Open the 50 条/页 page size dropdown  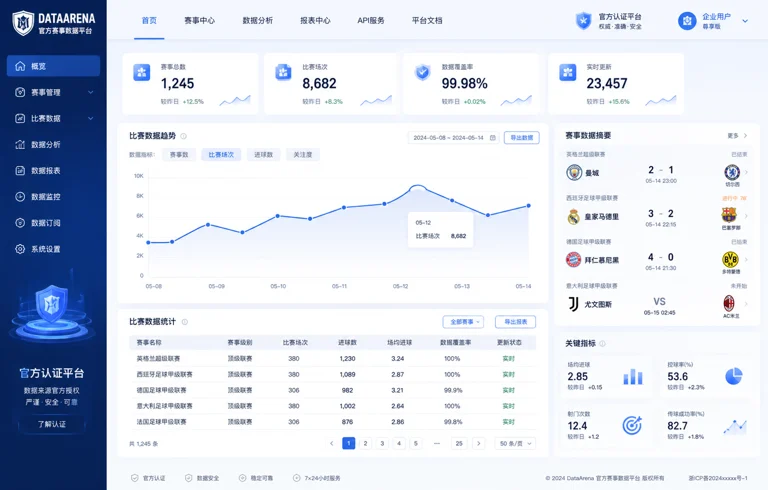click(x=515, y=443)
